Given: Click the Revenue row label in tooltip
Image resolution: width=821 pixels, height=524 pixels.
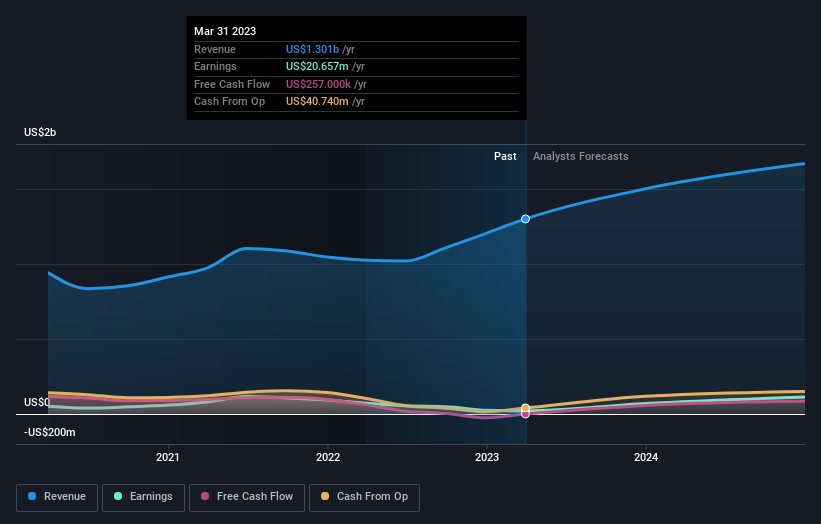Looking at the screenshot, I should (x=215, y=49).
